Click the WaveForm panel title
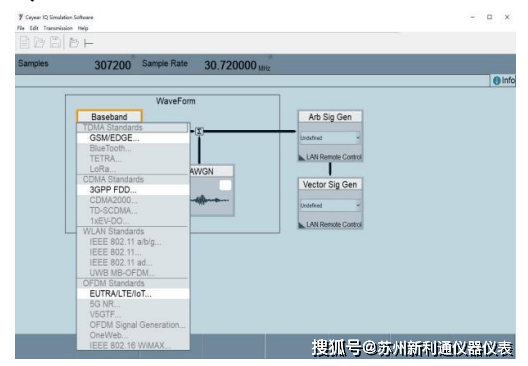The height and width of the screenshot is (366, 528). pyautogui.click(x=175, y=101)
